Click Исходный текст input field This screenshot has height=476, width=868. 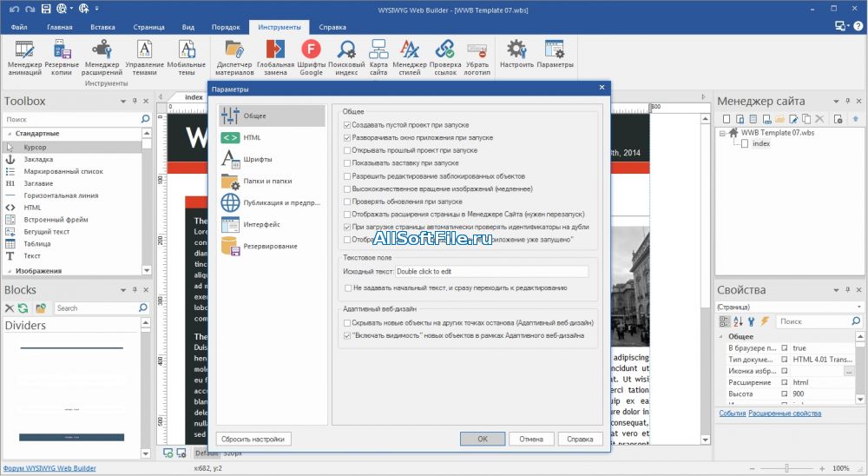(491, 272)
